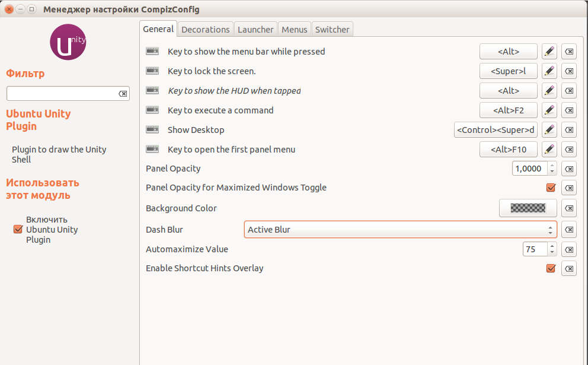Click the <Control><Super>d shortcut button
The width and height of the screenshot is (588, 365).
[496, 130]
